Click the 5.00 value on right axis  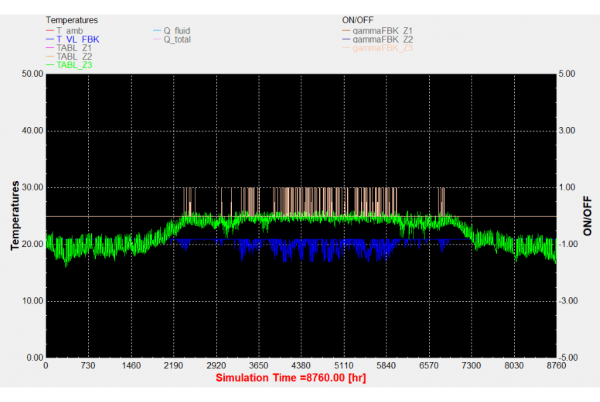[567, 74]
